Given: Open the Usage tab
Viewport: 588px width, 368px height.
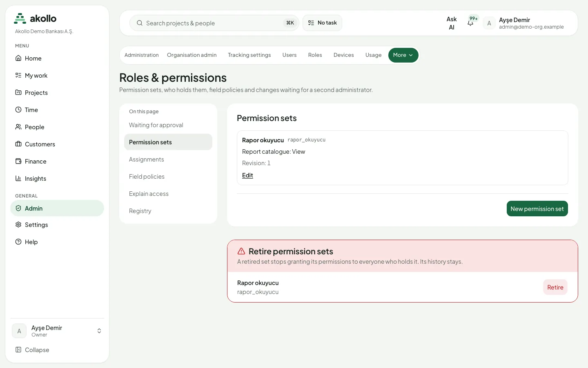Looking at the screenshot, I should pyautogui.click(x=374, y=55).
